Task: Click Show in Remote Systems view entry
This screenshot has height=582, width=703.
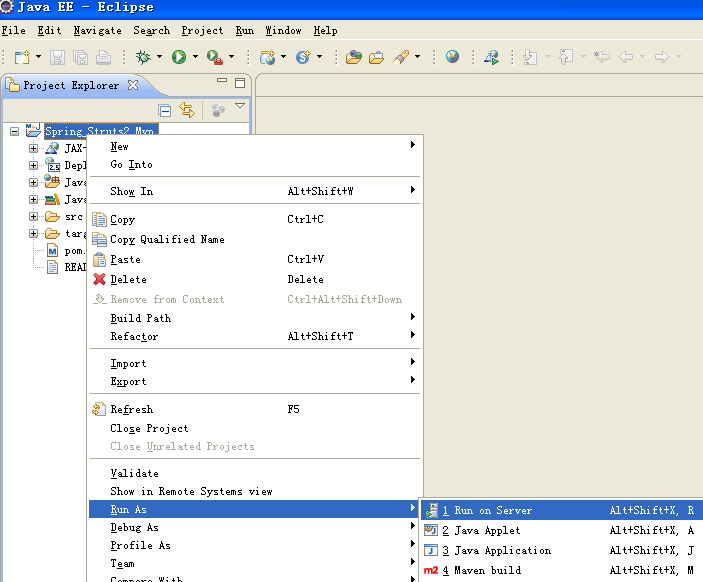Action: (255, 491)
